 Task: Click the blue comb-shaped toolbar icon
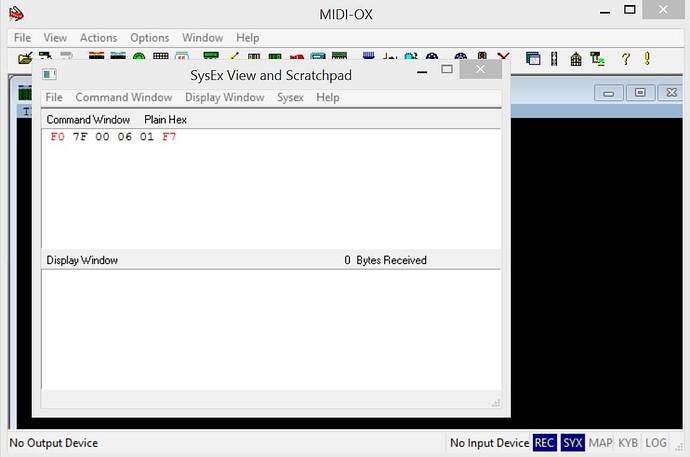tap(369, 56)
